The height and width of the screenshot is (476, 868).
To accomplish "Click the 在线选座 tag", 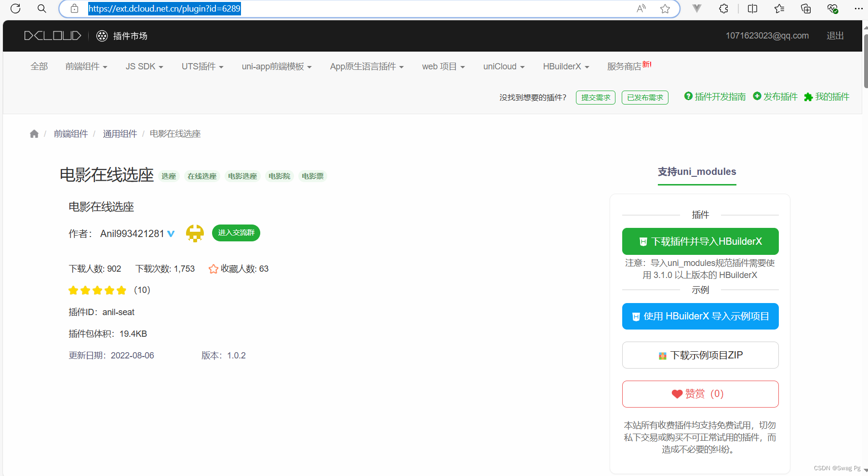I will (202, 176).
